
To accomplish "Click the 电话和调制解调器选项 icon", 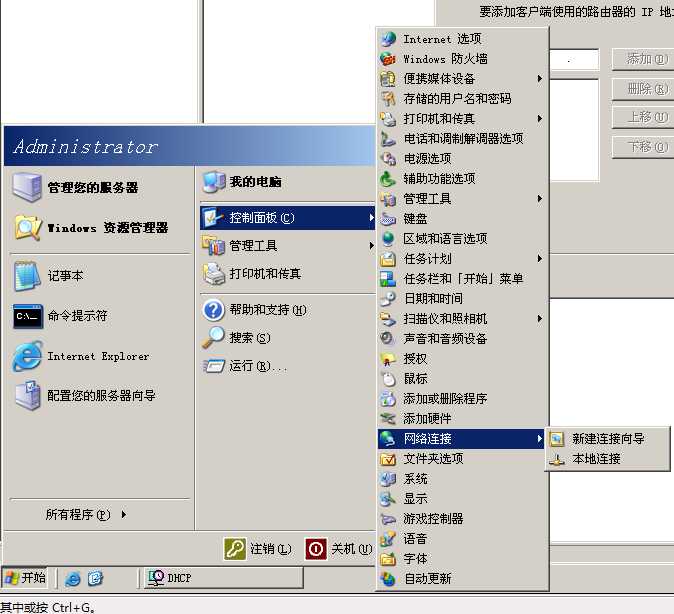I will pyautogui.click(x=388, y=138).
